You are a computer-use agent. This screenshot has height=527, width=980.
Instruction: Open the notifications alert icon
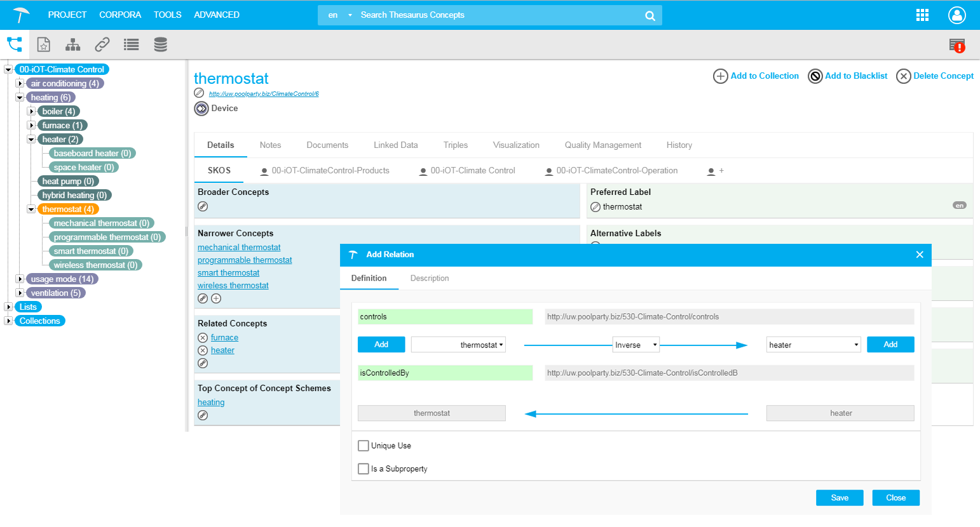957,45
